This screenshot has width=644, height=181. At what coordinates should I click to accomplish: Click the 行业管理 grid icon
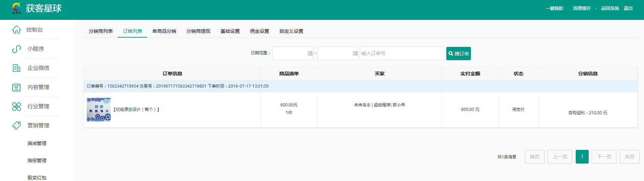point(16,106)
